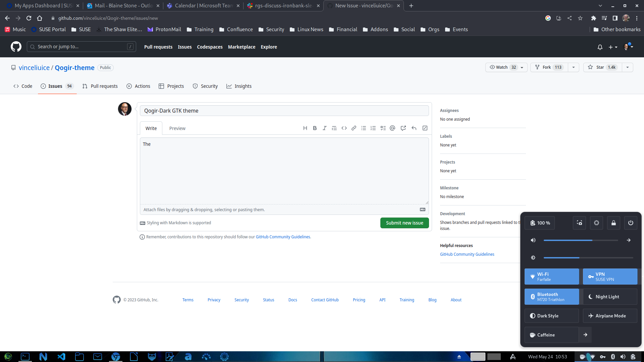Insert a hyperlink using the link icon
Image resolution: width=644 pixels, height=362 pixels.
click(354, 128)
